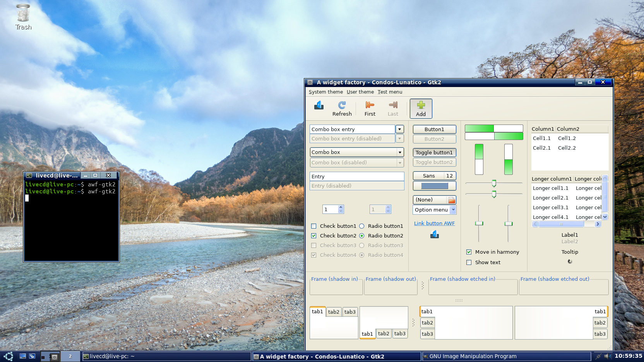Viewport: 644px width, 362px height.
Task: Click the Combo box (disabled) dropdown
Action: [357, 163]
